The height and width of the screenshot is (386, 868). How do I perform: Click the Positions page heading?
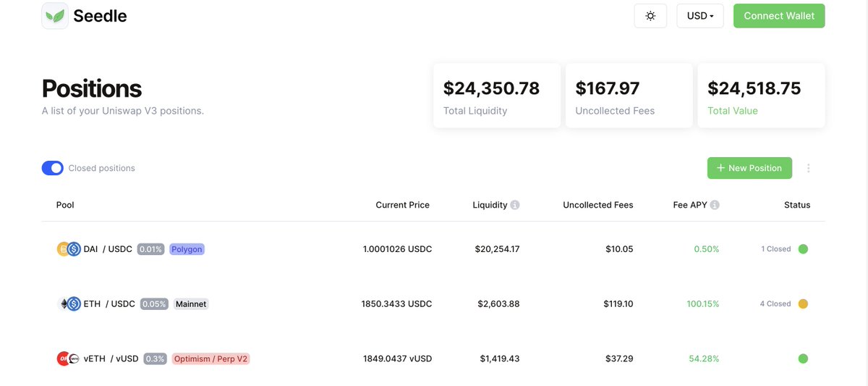point(92,88)
